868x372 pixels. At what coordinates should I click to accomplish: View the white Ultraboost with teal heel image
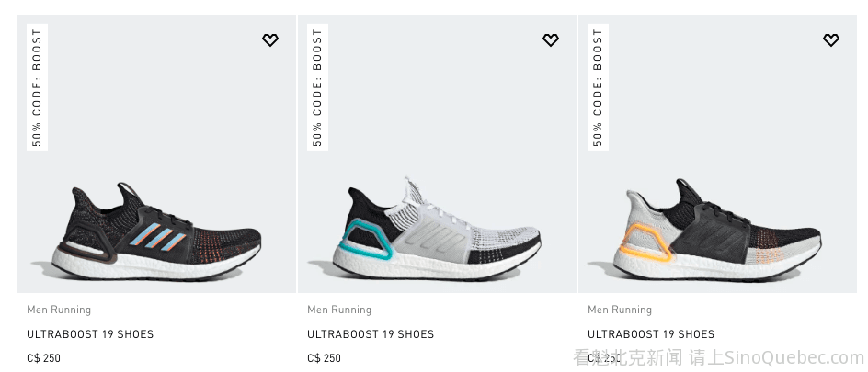(x=437, y=230)
